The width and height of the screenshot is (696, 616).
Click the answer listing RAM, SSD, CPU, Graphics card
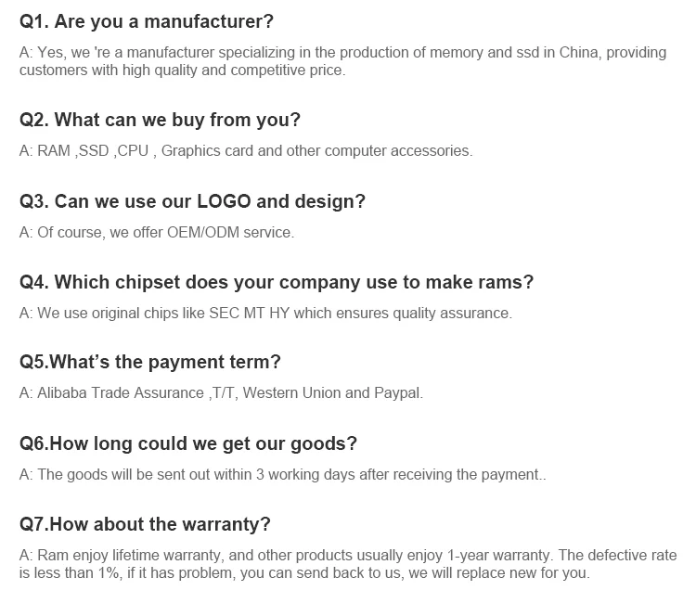pos(245,150)
